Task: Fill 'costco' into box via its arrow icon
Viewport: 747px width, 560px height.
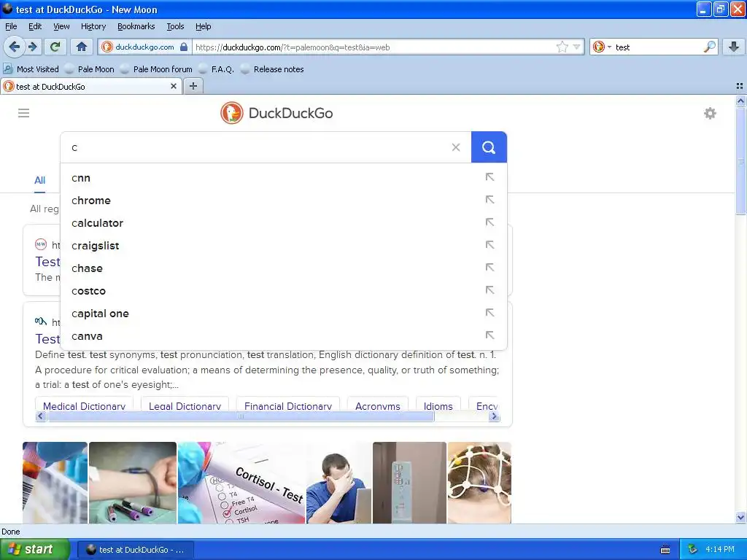Action: pos(489,290)
